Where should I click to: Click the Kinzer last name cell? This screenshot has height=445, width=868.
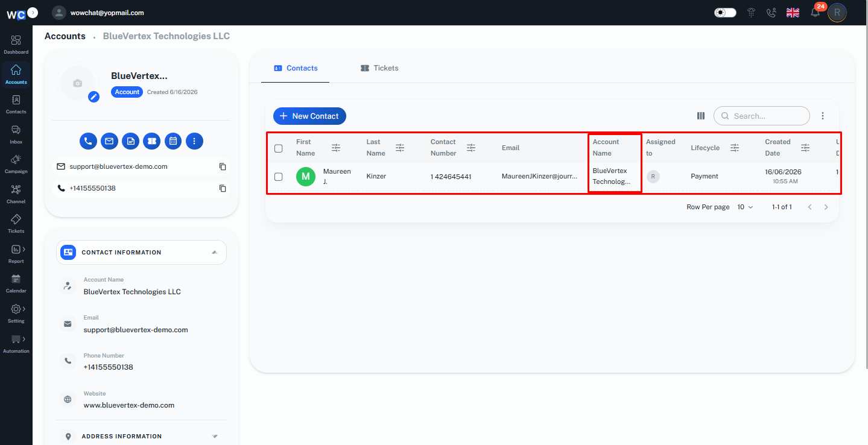click(376, 177)
